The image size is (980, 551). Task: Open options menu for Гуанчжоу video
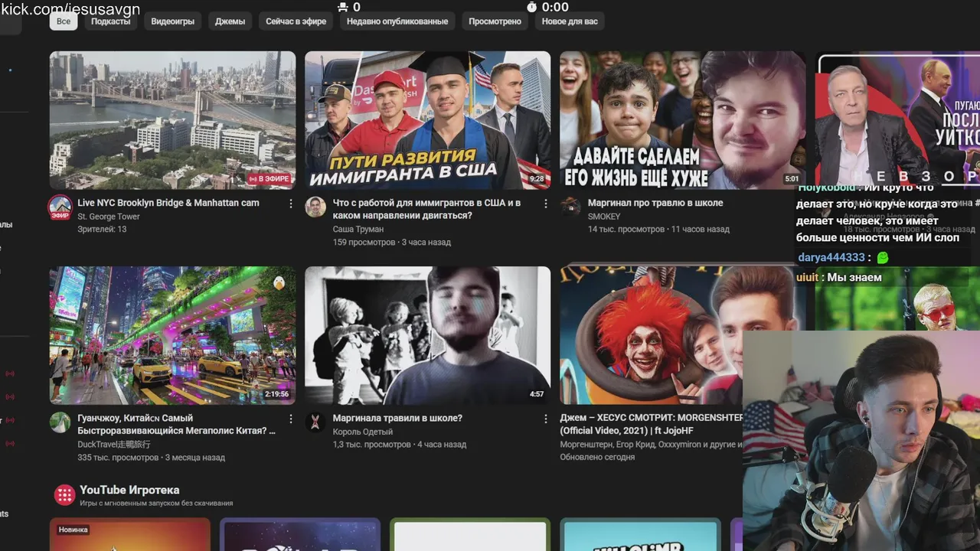click(x=290, y=419)
